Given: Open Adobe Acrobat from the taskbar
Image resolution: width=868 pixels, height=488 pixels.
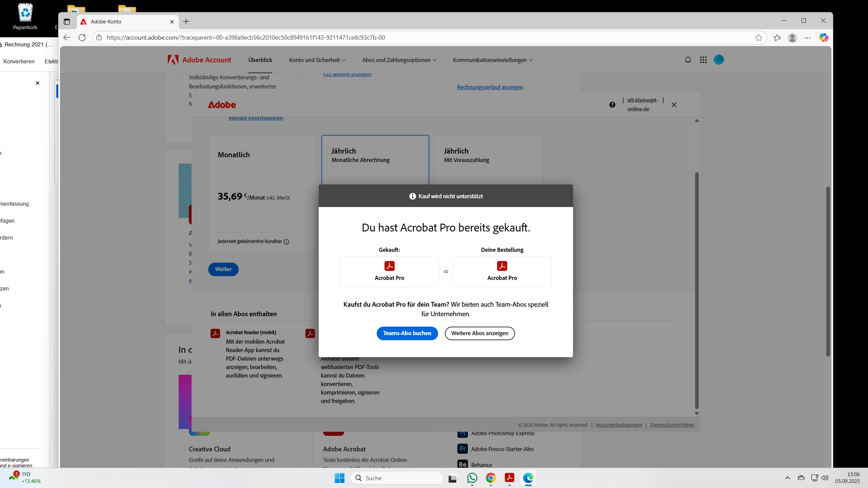Looking at the screenshot, I should coord(509,478).
